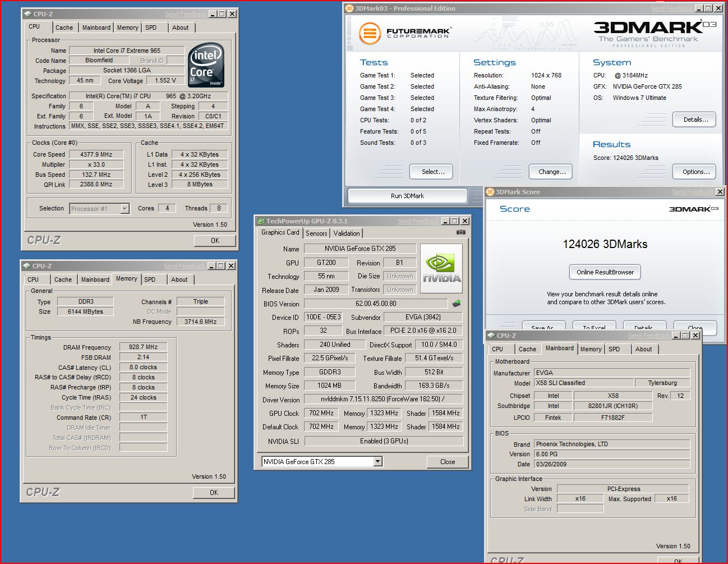This screenshot has height=564, width=728.
Task: Click the Online ResultBrowser button
Action: coord(605,272)
